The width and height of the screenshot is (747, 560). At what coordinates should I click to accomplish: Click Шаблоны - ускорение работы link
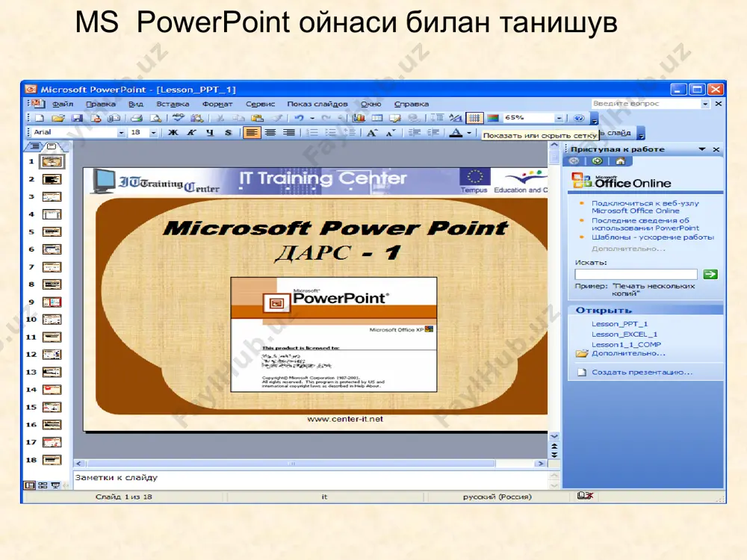click(653, 237)
